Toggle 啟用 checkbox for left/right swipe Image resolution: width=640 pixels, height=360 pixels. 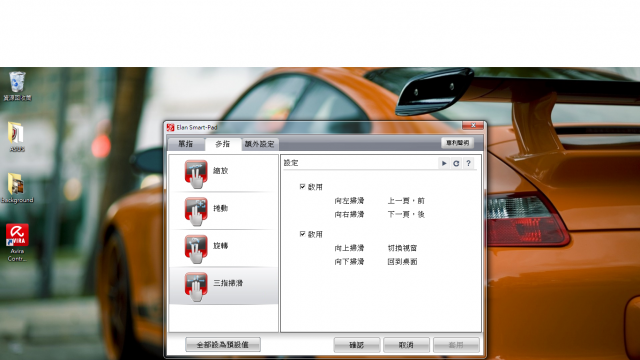[302, 187]
